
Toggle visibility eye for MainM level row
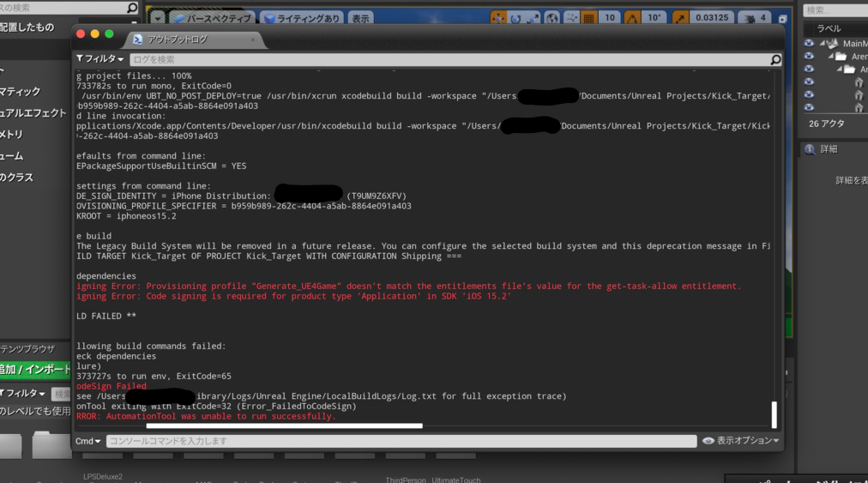pyautogui.click(x=809, y=43)
